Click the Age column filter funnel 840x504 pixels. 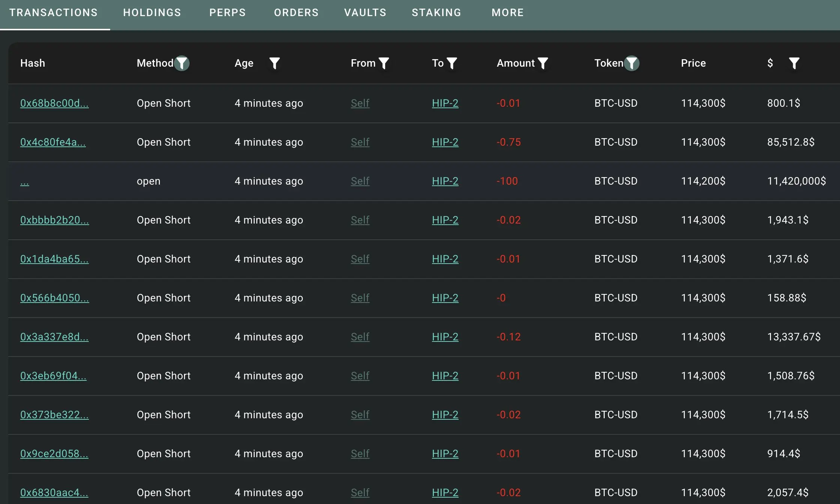click(x=275, y=63)
